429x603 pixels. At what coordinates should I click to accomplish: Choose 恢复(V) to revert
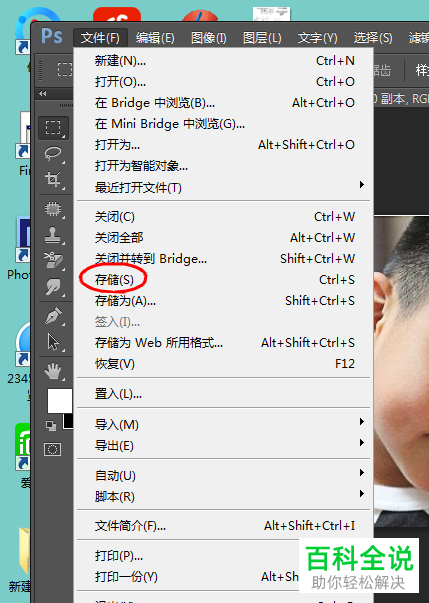coord(224,364)
